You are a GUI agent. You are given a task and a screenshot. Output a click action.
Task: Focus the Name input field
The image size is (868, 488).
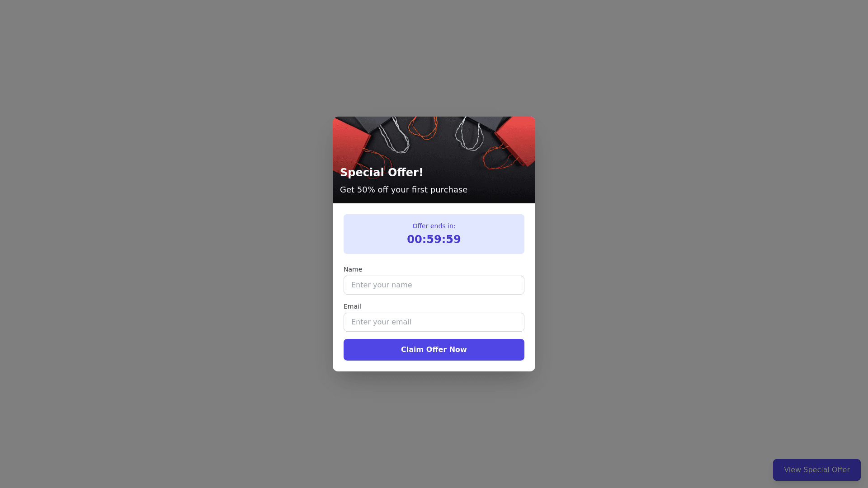click(x=434, y=285)
